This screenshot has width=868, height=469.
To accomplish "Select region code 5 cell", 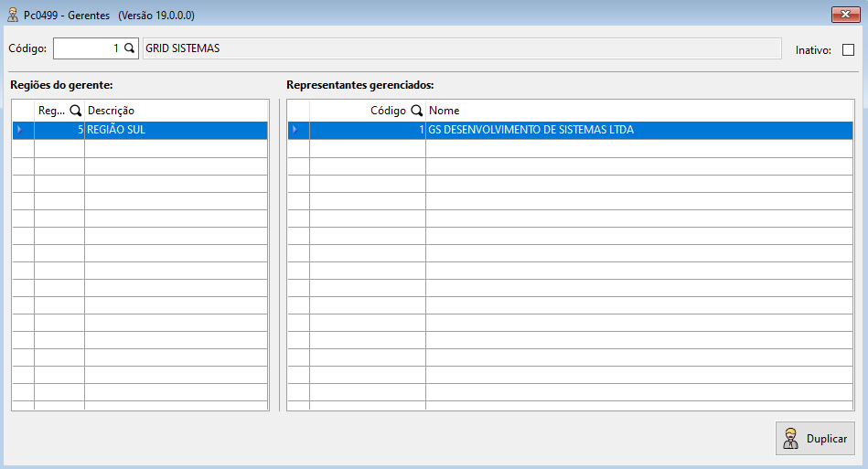I will 59,130.
